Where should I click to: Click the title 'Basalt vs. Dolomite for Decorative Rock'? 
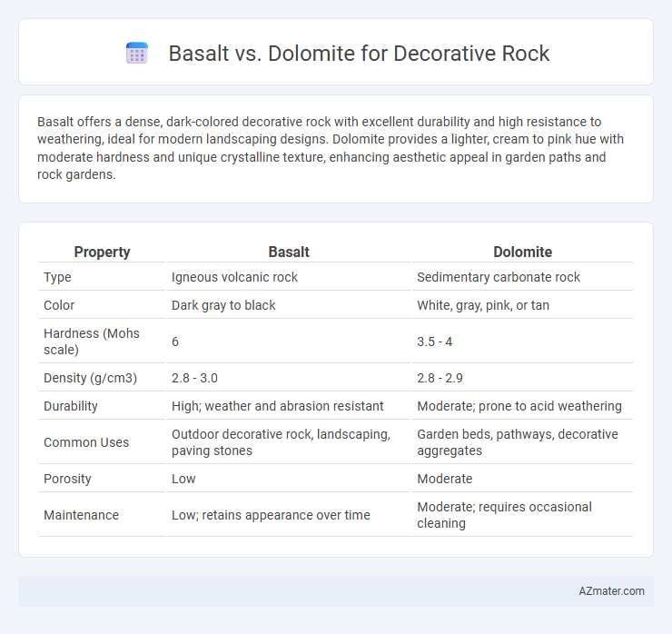[359, 54]
